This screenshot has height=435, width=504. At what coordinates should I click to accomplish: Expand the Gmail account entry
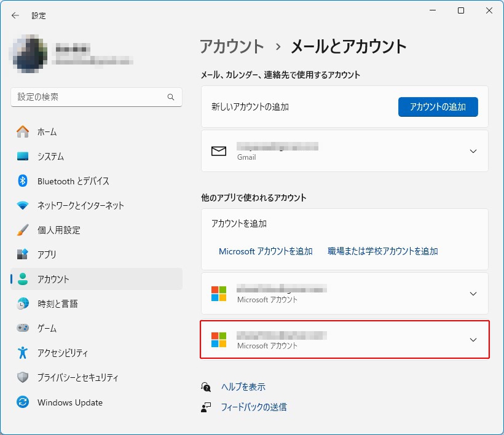pos(473,151)
